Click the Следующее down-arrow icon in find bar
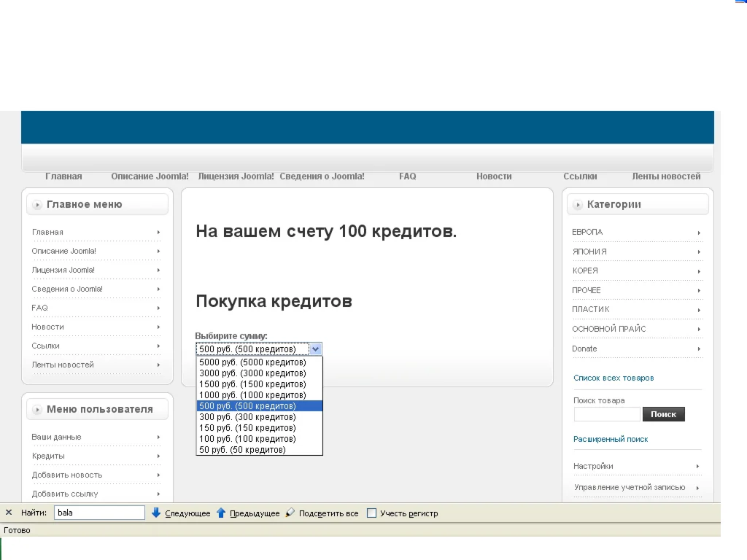747x560 pixels. [x=155, y=513]
